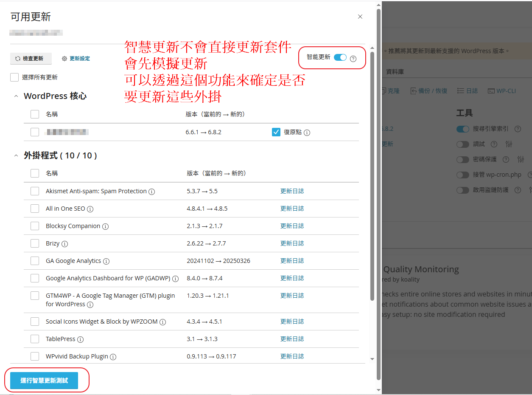Screen dimensions: 532x395
Task: Collapse the WordPress 核心 section
Action: pyautogui.click(x=16, y=96)
